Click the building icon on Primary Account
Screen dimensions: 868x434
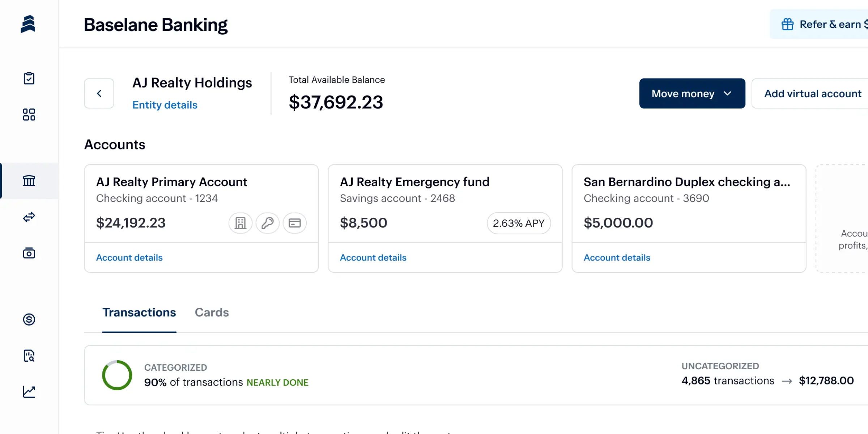point(240,223)
